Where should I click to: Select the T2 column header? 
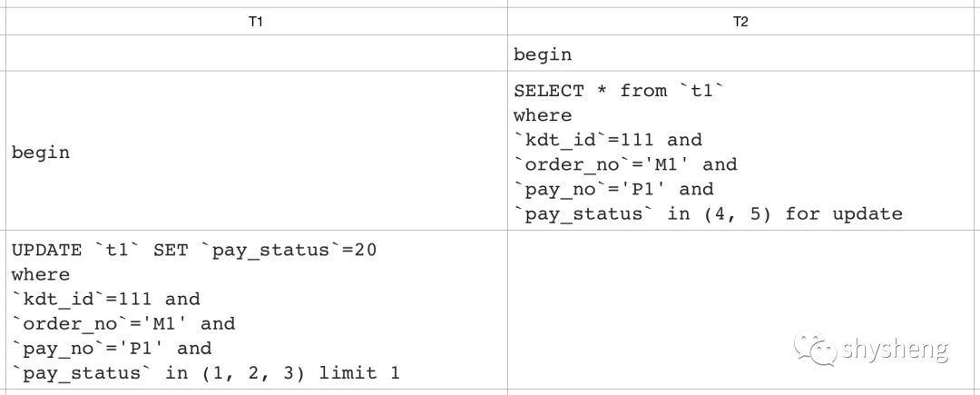point(740,22)
